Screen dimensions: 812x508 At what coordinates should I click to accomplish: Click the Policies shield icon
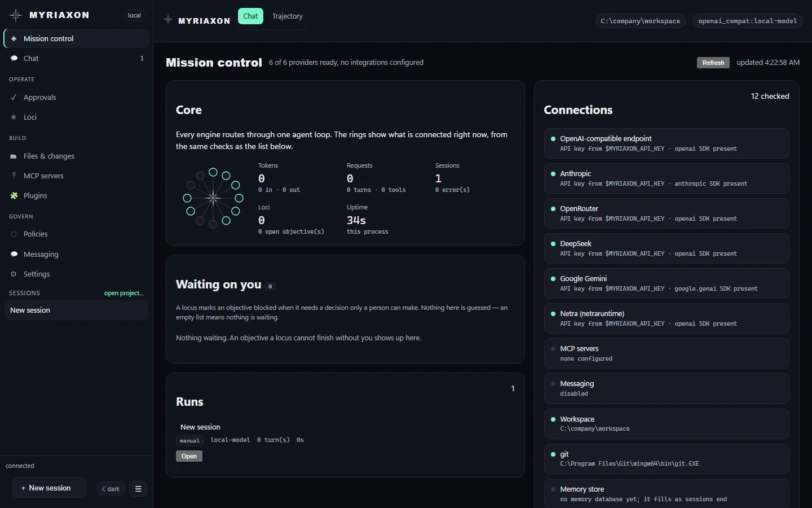pyautogui.click(x=14, y=234)
